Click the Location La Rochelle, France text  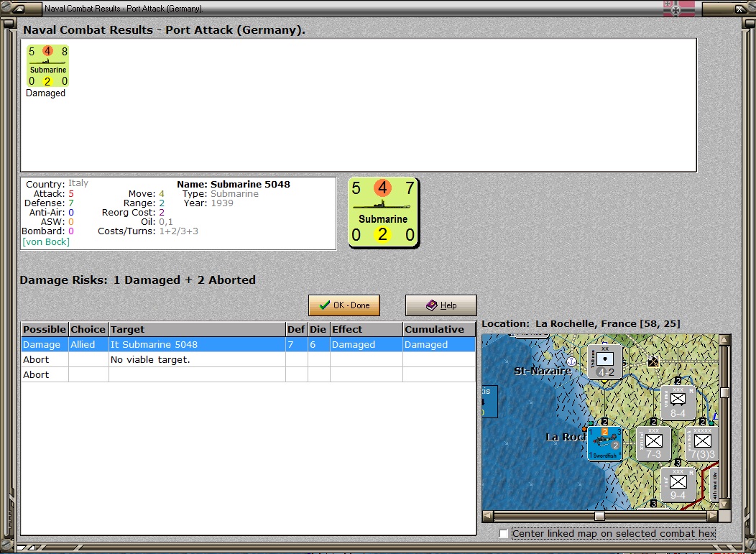click(581, 323)
